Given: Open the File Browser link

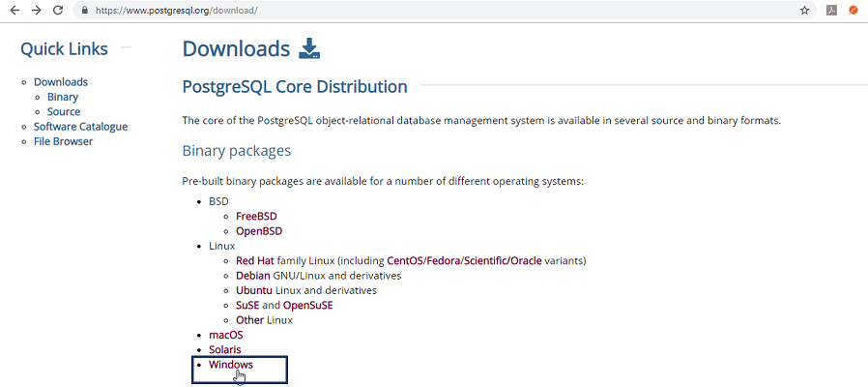Looking at the screenshot, I should (63, 141).
